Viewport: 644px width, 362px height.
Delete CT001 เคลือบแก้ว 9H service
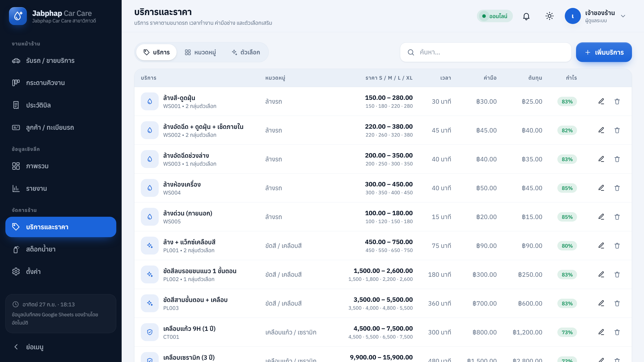tap(617, 332)
